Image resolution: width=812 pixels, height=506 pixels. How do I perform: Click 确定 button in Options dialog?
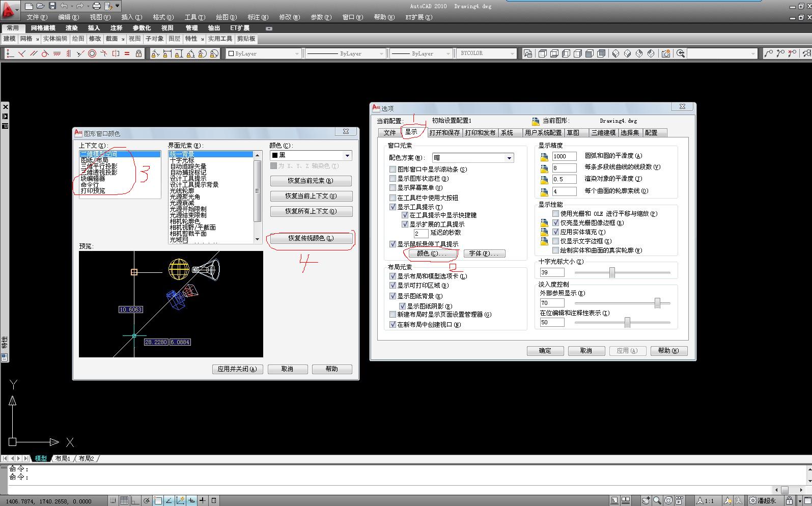click(545, 351)
